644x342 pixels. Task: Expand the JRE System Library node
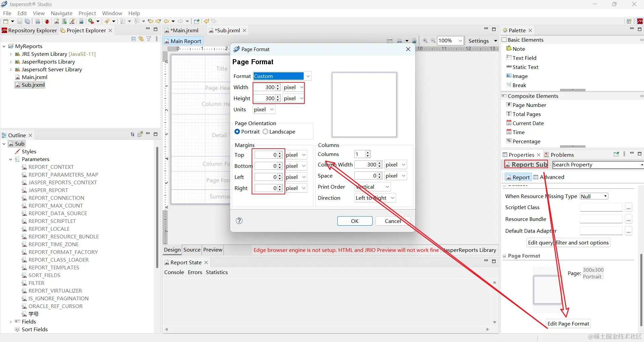coord(11,54)
